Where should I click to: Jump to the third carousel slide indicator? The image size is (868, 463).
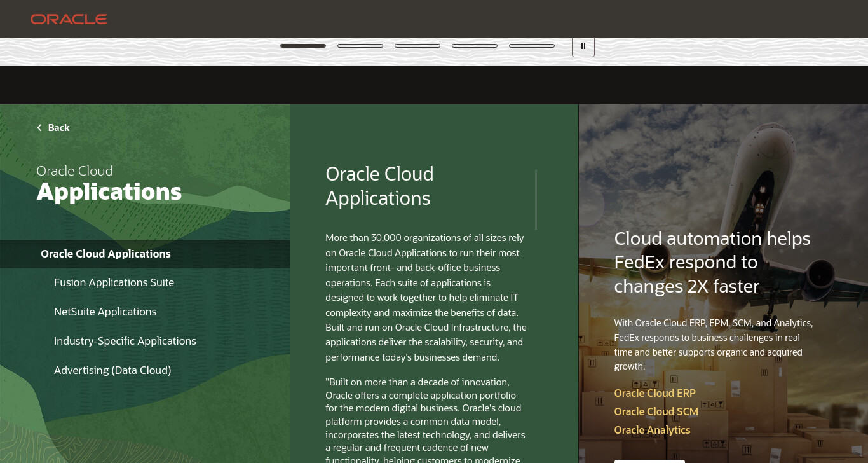(417, 46)
